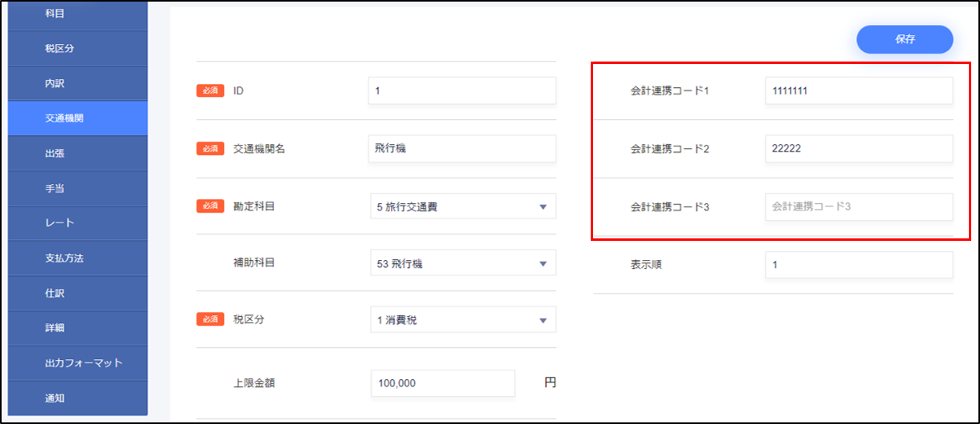Click the 保存 save button

tap(904, 39)
